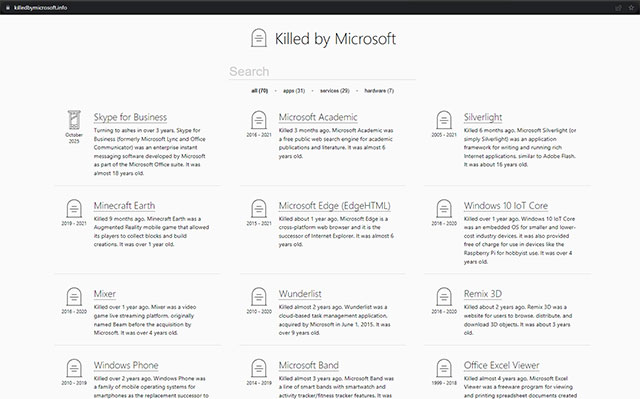
Task: Click the tombstone icon for Microsoft Academic
Action: (259, 120)
